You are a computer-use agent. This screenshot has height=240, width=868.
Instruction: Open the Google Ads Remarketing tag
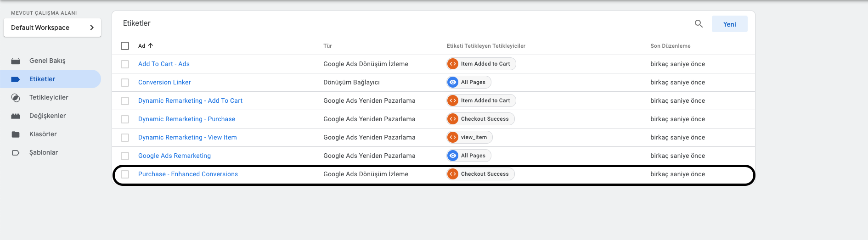pyautogui.click(x=175, y=156)
